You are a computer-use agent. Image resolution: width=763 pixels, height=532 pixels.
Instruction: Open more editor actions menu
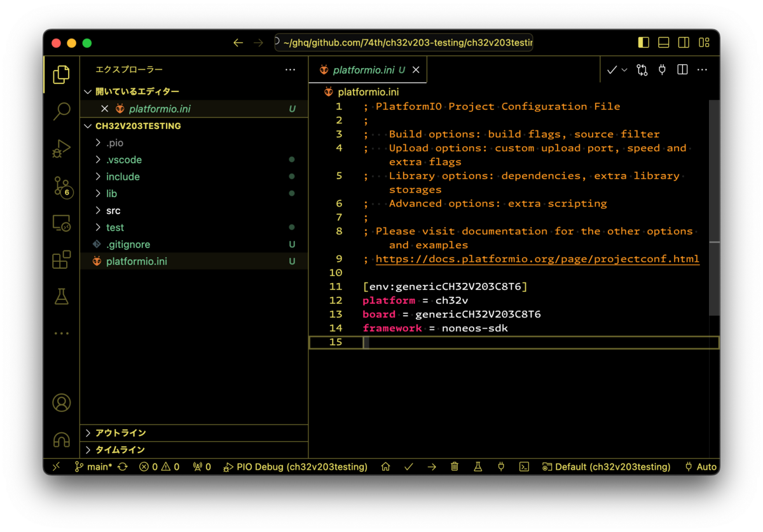pos(702,70)
